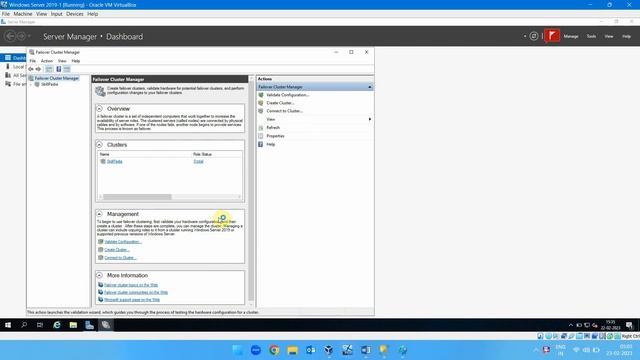
Task: Click Server Manager icon in guest taskbar
Action: coord(89,325)
